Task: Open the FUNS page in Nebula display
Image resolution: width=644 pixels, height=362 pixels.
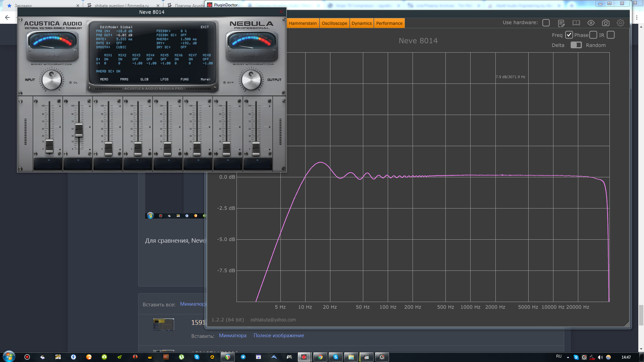Action: 184,79
